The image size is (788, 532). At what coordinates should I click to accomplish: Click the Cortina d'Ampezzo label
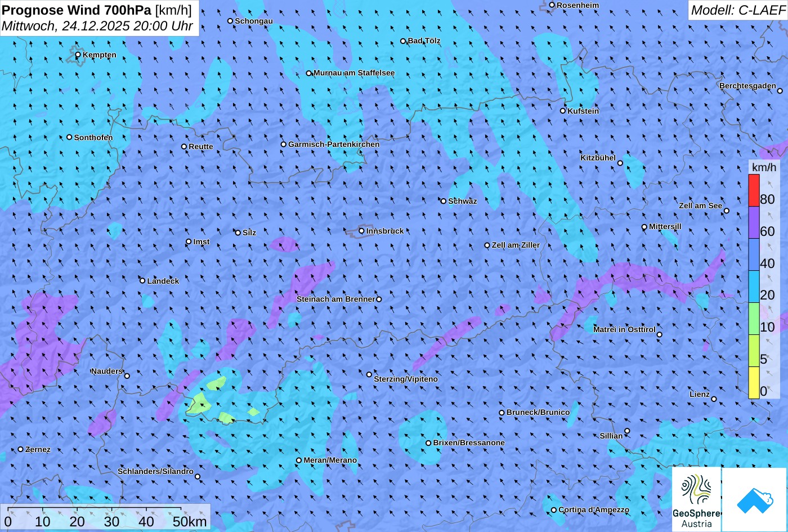coord(594,509)
